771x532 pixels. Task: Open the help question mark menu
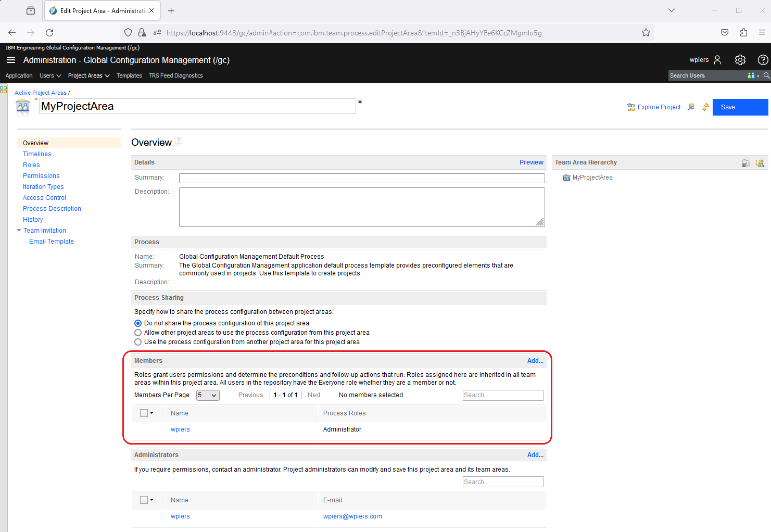pos(763,60)
